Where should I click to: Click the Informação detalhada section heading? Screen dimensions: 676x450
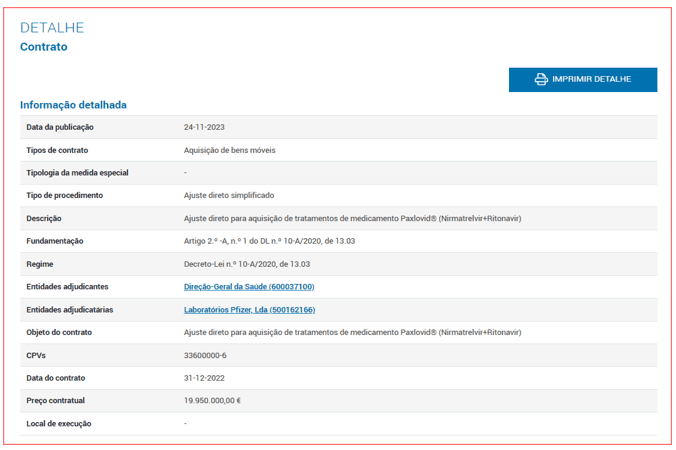pyautogui.click(x=73, y=105)
